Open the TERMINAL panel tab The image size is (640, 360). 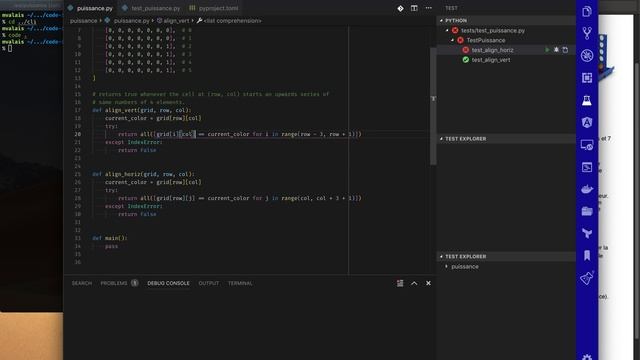pyautogui.click(x=240, y=283)
